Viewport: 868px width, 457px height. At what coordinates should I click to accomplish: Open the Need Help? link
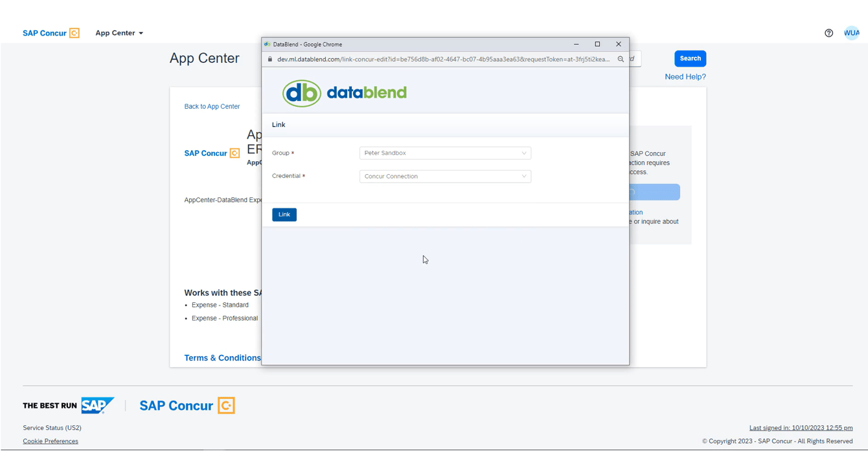click(685, 76)
